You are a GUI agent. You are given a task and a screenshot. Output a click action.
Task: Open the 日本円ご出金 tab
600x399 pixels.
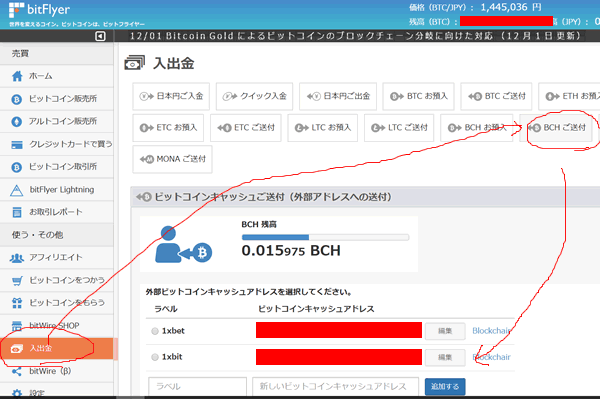click(338, 96)
